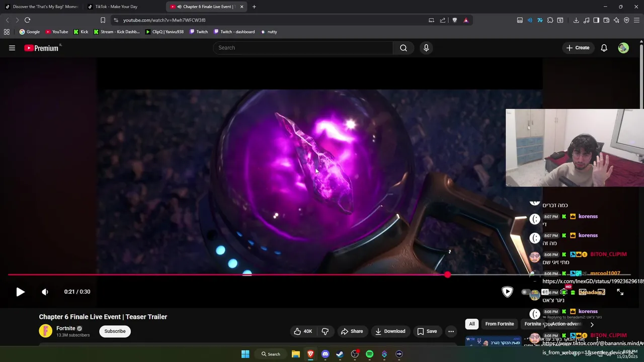Open Spotify from the taskbar
This screenshot has height=362, width=644.
[x=369, y=354]
